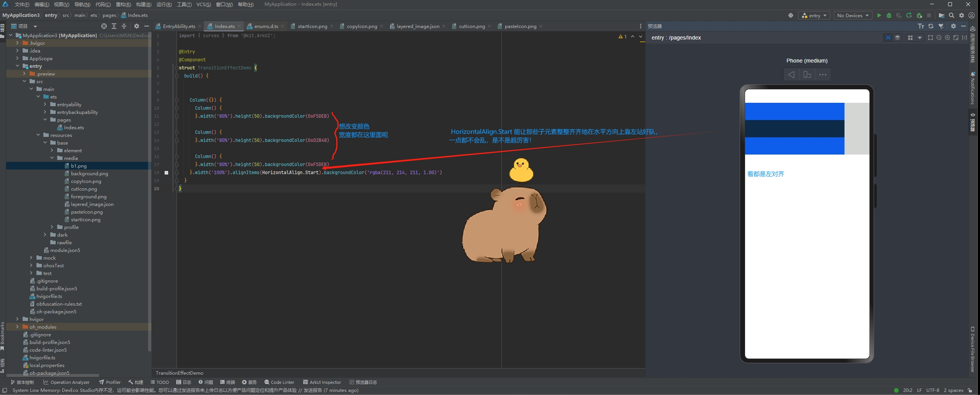Open project panel options gear
980x395 pixels.
[x=136, y=26]
